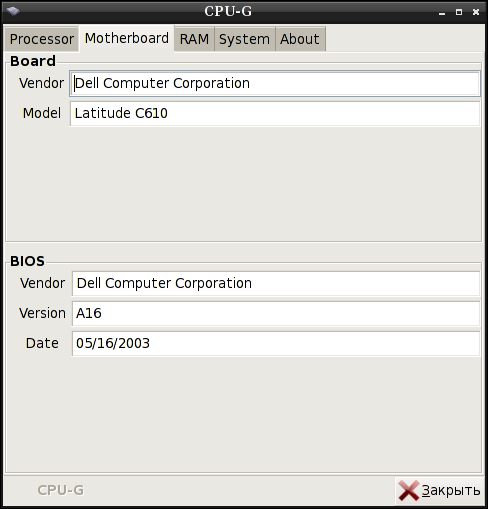Click the Latitude C610 model field
This screenshot has height=509, width=488.
pyautogui.click(x=275, y=113)
